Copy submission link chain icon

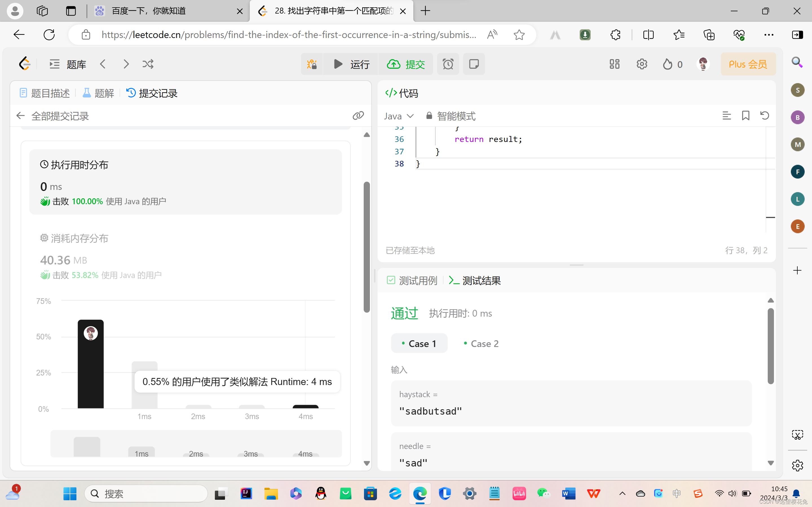(x=358, y=116)
